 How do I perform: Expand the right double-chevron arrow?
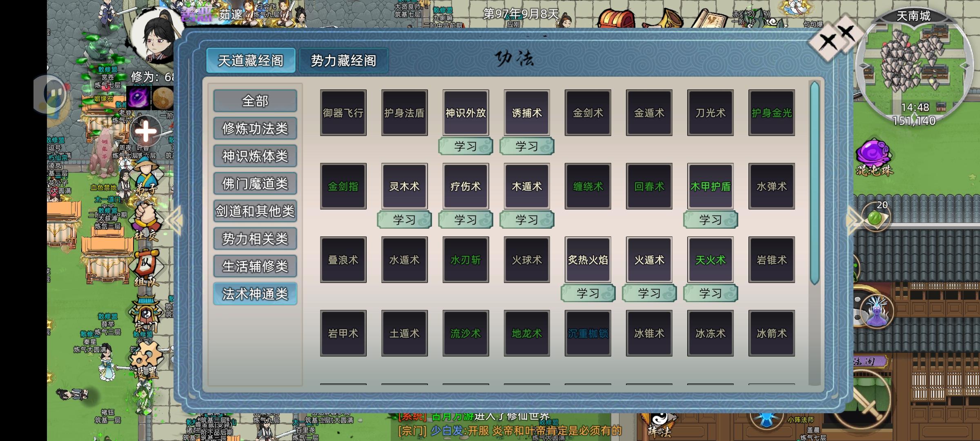coord(853,221)
